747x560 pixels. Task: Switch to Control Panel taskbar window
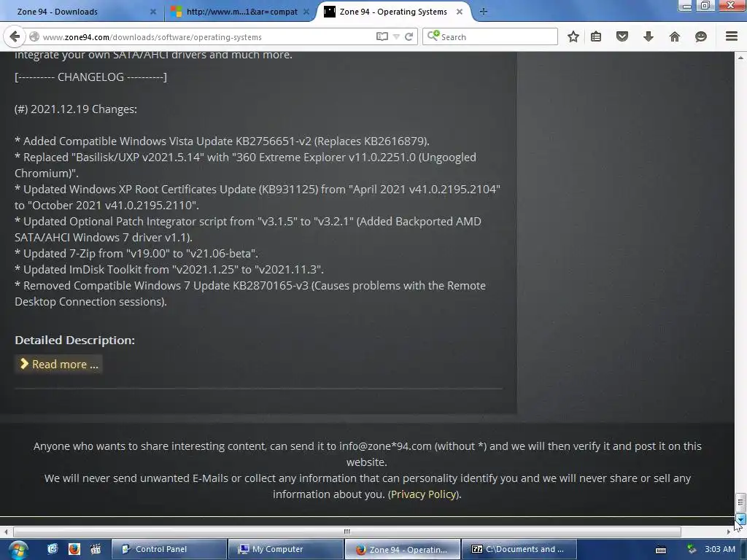click(x=169, y=549)
